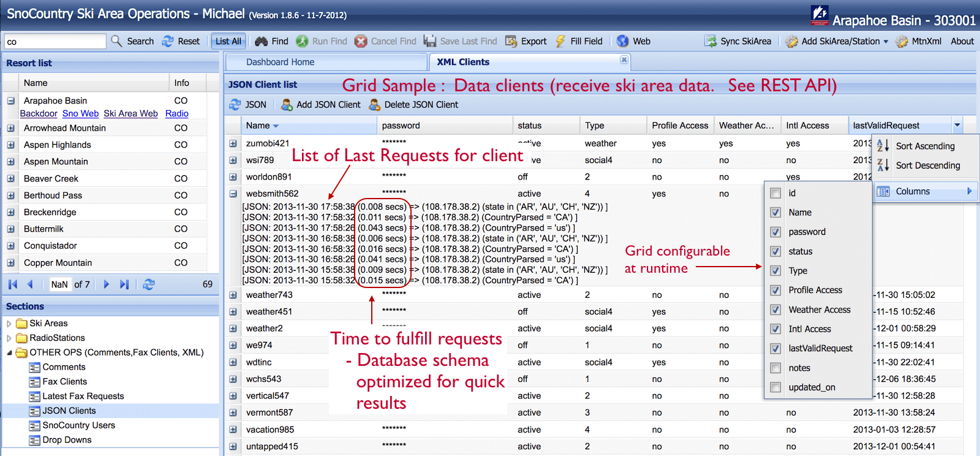Click Delete JSON Client icon
Screen dimensions: 980x456
point(374,105)
